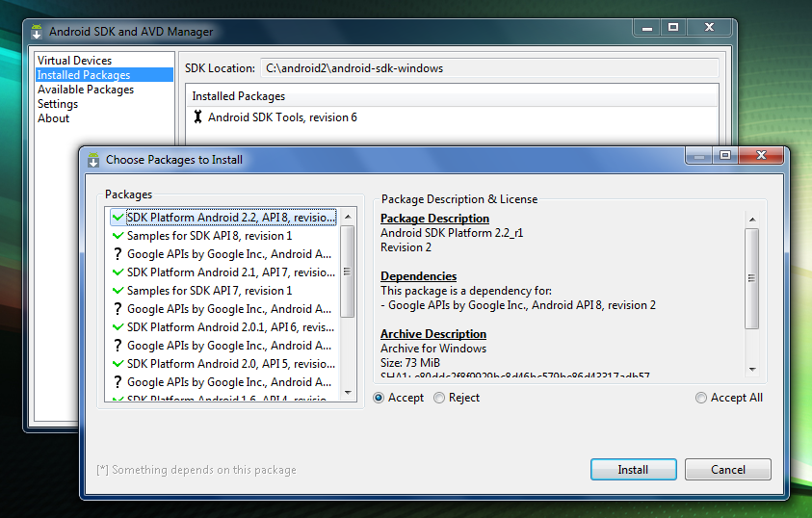Click question mark icon of Google APIs row below Android 2.0.1
812x518 pixels.
click(x=118, y=345)
